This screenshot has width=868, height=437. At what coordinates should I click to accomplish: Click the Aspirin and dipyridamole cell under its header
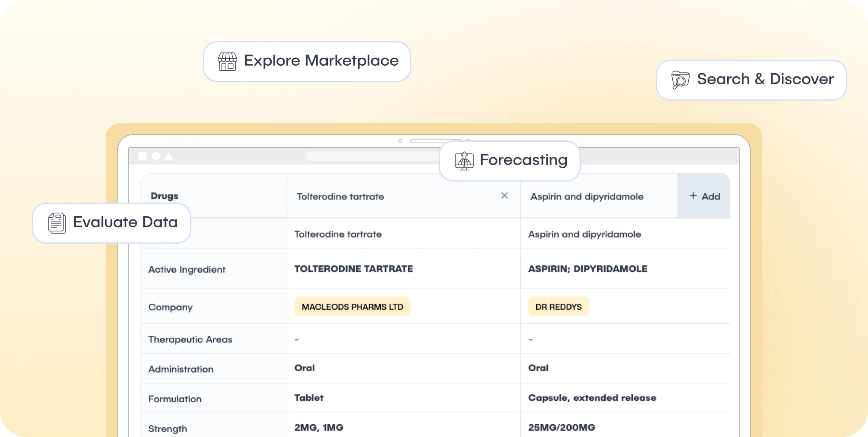click(584, 234)
